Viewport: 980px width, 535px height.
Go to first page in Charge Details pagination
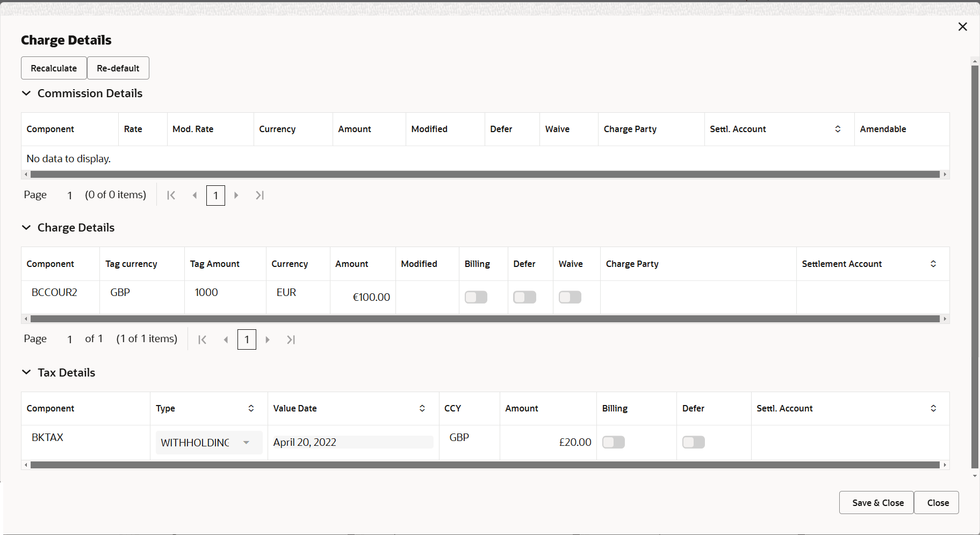[203, 339]
